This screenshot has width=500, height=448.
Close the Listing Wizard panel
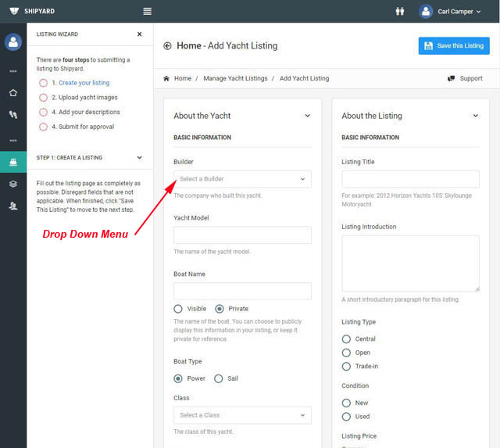click(139, 34)
